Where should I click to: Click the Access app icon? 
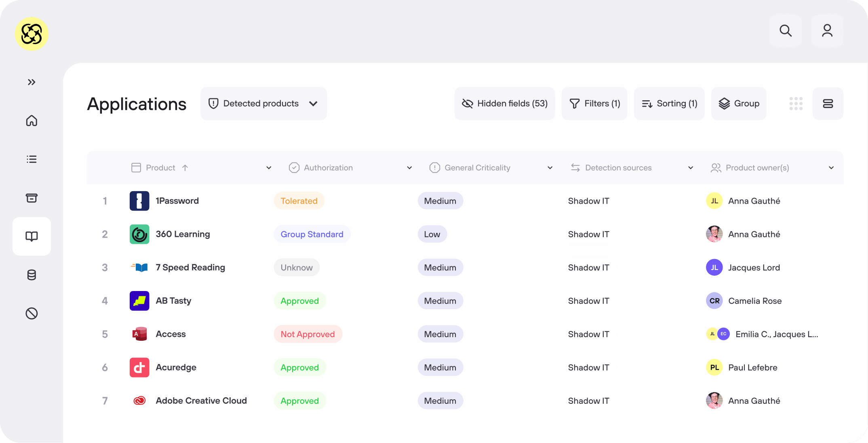point(139,334)
